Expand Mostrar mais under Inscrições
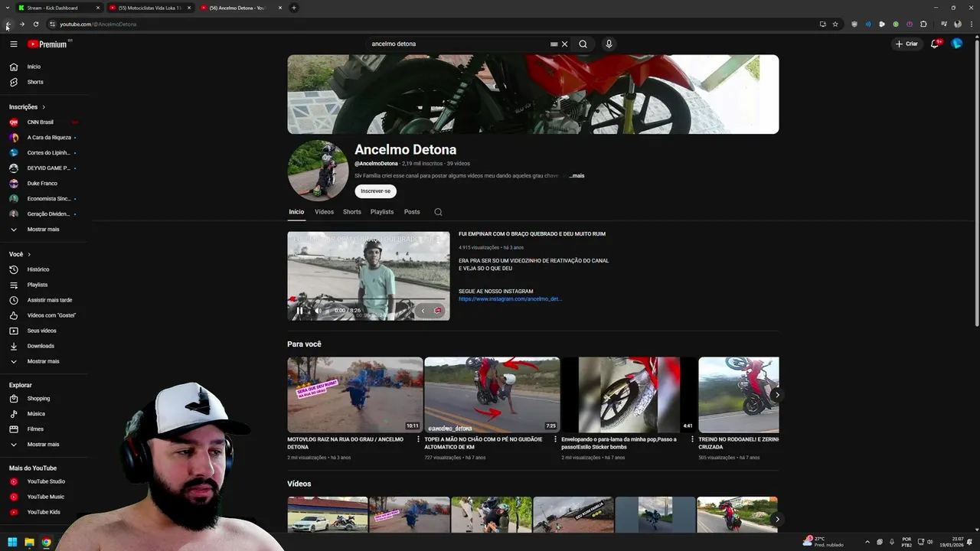Viewport: 980px width, 551px height. [44, 230]
